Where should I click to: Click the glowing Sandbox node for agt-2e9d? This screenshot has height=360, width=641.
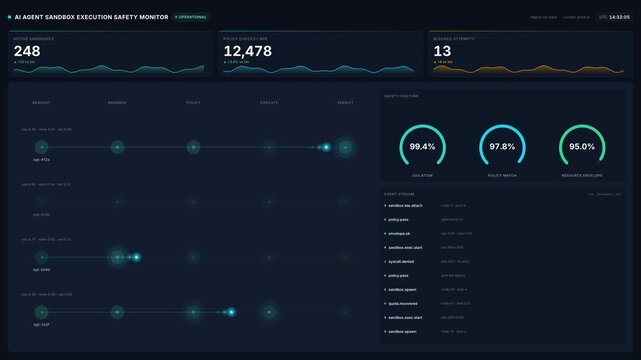click(117, 257)
